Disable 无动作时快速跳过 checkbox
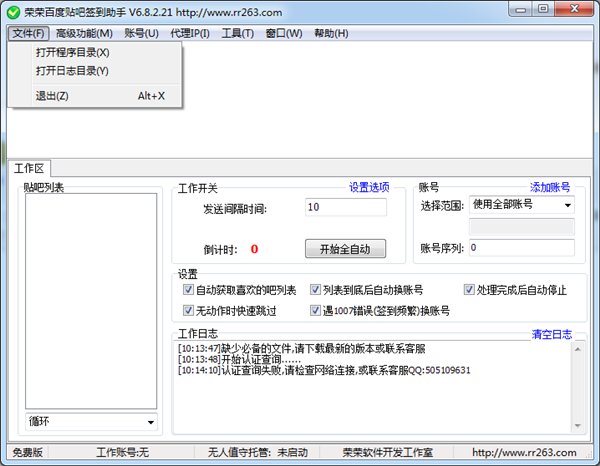 [x=188, y=311]
